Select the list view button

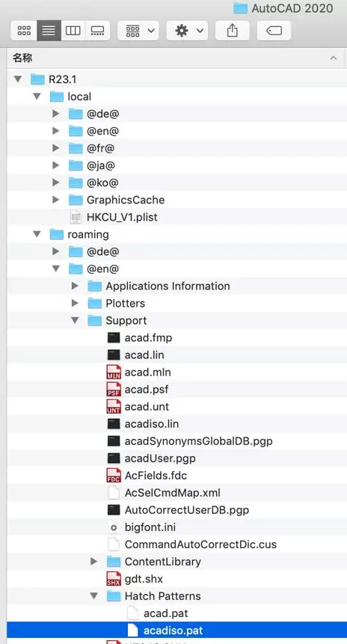(49, 31)
